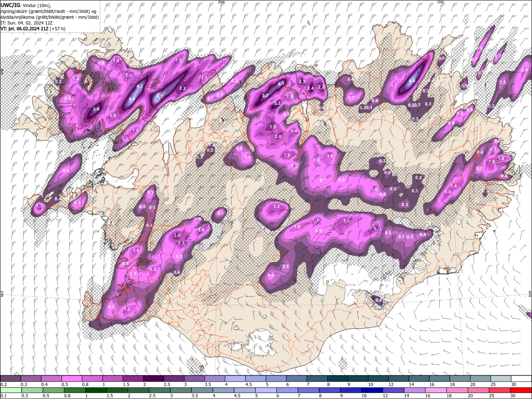
Task: Click the '20W' longitude label
Action: click(x=221, y=2)
